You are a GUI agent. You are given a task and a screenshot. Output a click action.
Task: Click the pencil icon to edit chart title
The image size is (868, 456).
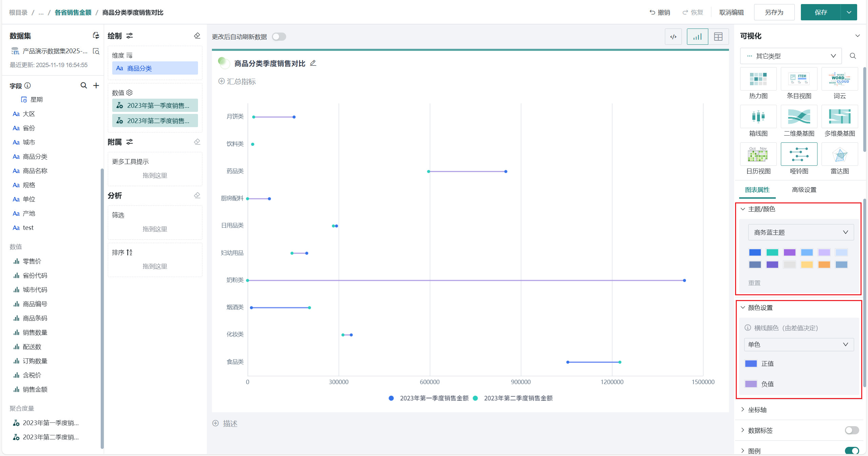pos(313,63)
